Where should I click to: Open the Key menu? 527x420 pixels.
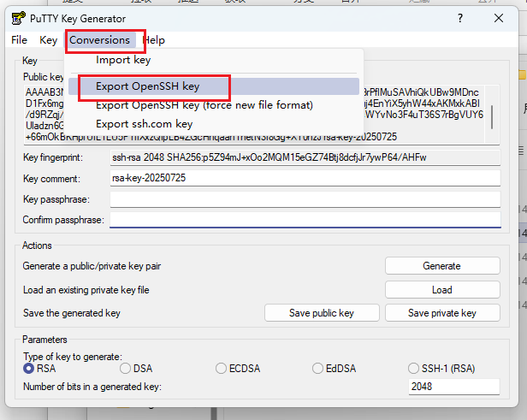pyautogui.click(x=48, y=40)
